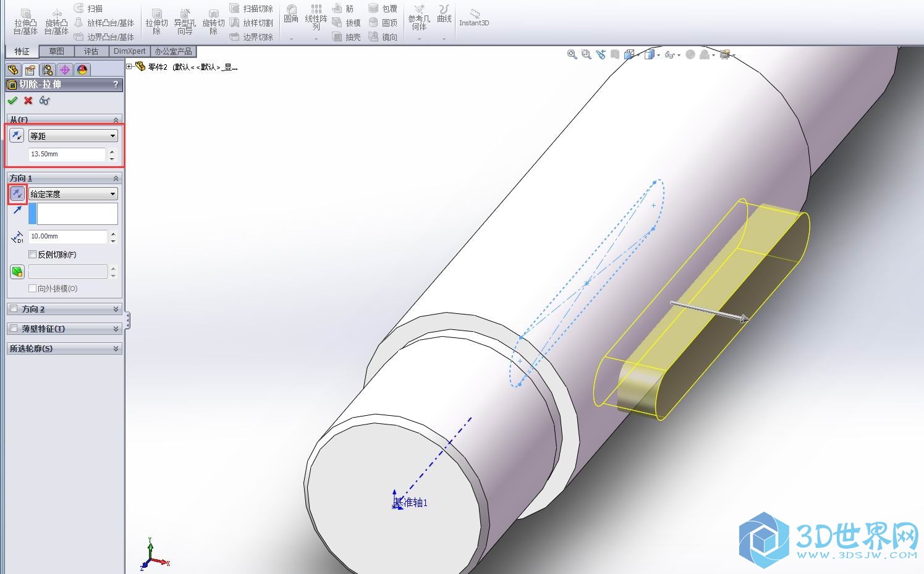Image resolution: width=924 pixels, height=574 pixels.
Task: Enable the 薄壁特征(T) checkbox
Action: (14, 329)
